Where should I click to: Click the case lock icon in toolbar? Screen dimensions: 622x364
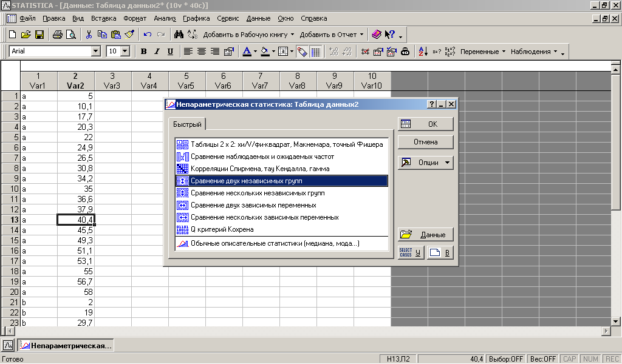pos(405,51)
